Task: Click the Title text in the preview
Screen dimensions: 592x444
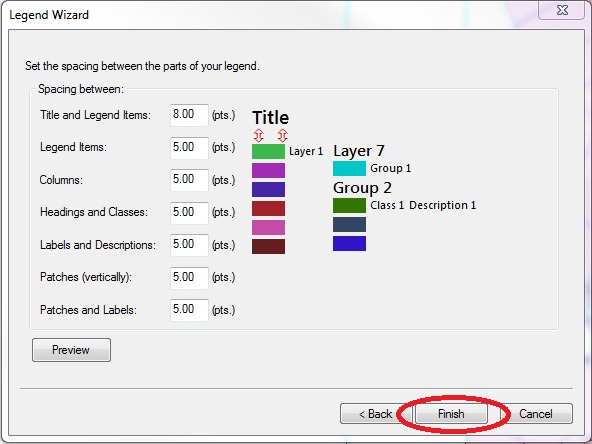Action: (x=270, y=117)
